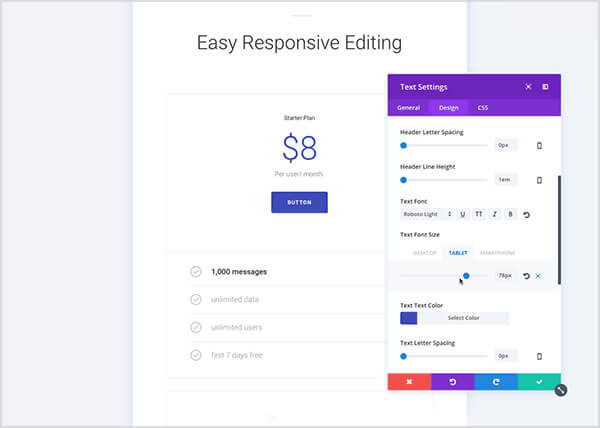The width and height of the screenshot is (600, 428).
Task: Switch to the Design tab
Action: coord(448,108)
